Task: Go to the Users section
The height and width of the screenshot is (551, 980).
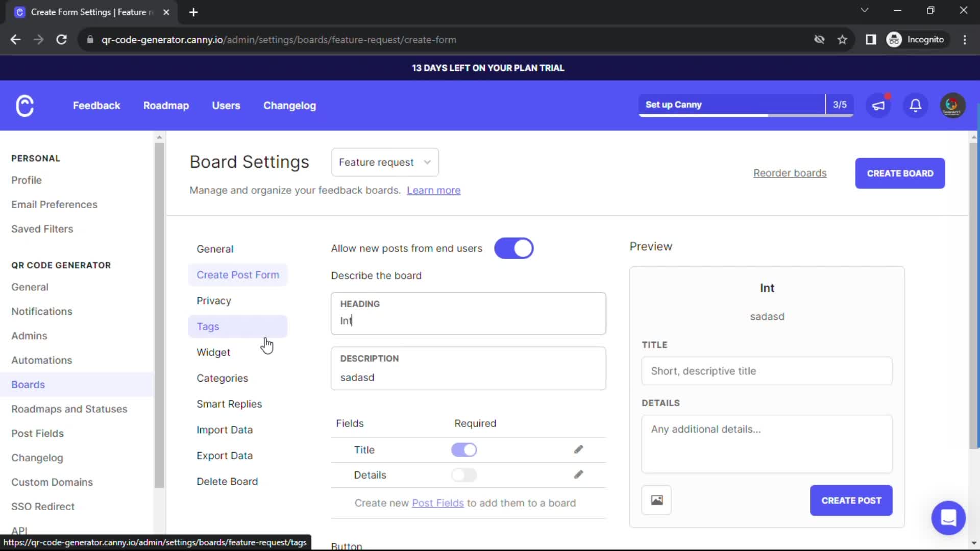Action: tap(226, 106)
